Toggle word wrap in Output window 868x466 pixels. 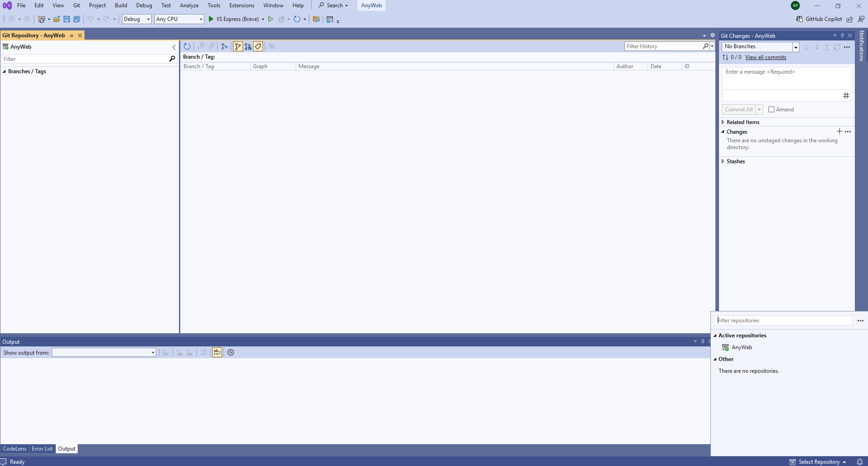coord(217,352)
